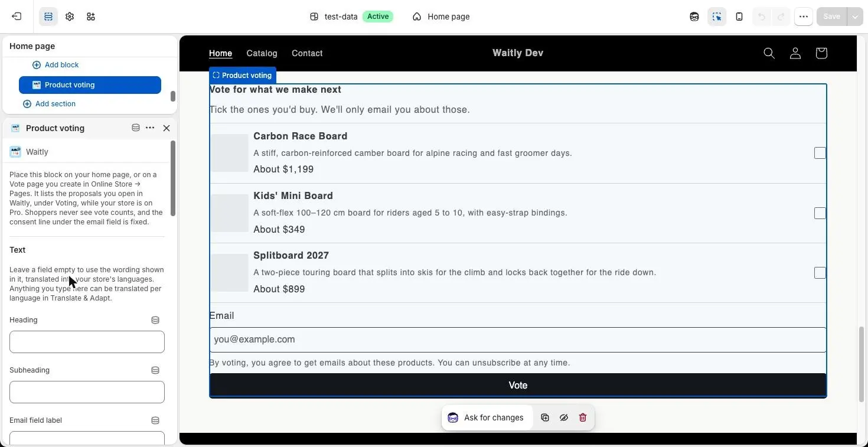Screen dimensions: 868x447
Task: Connect dynamic source for Email field label
Action: [155, 420]
